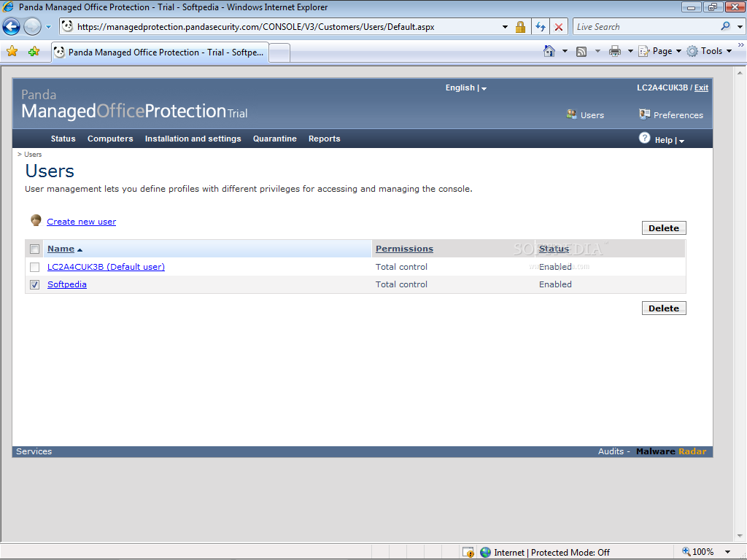The height and width of the screenshot is (560, 747).
Task: Click Add to Favorites star-plus icon
Action: point(34,52)
